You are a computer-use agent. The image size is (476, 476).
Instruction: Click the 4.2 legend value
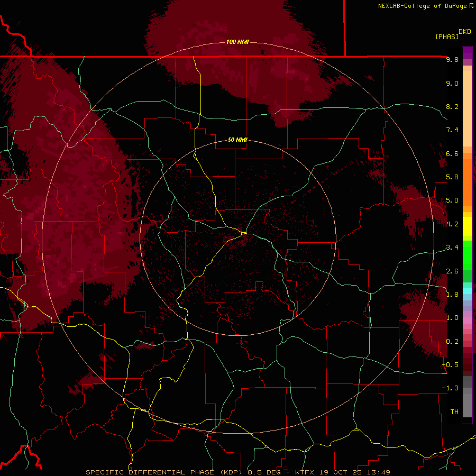[x=452, y=224]
